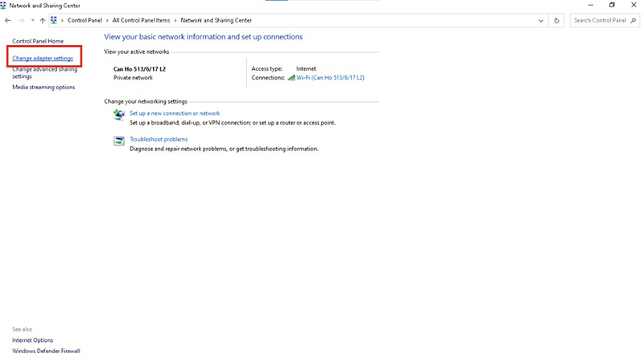Expand the address bar history dropdown

click(x=541, y=20)
